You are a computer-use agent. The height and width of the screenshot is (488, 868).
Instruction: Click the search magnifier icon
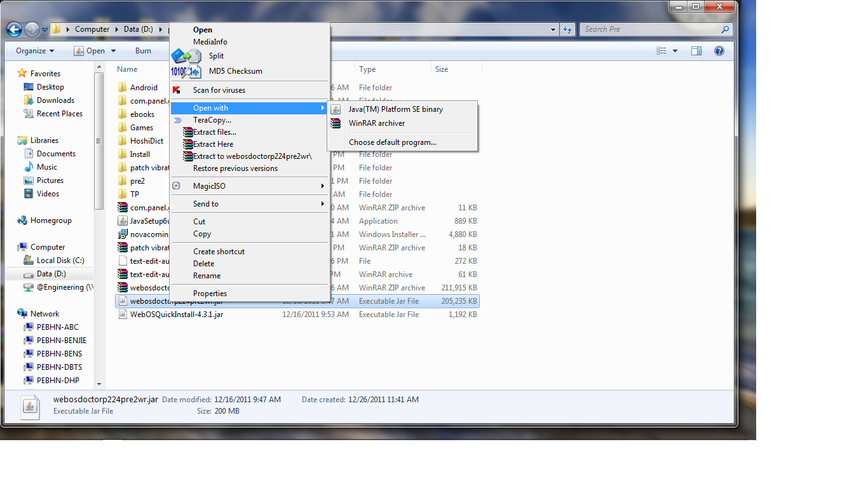coord(725,29)
